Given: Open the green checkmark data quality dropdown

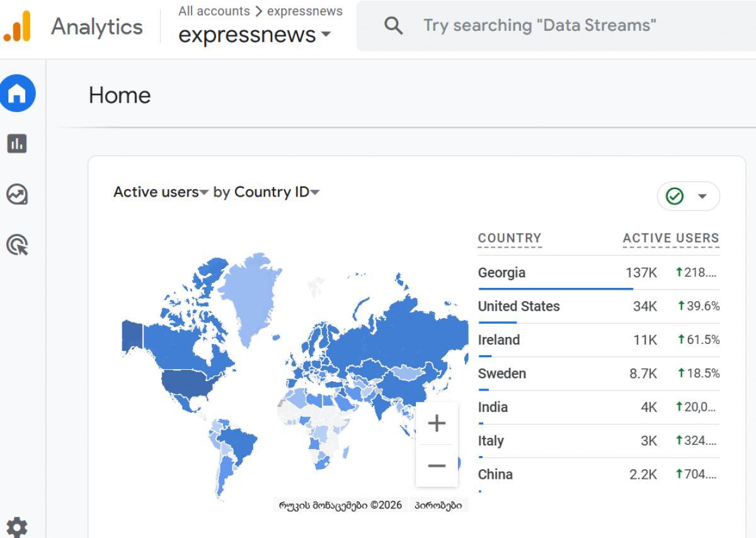Looking at the screenshot, I should pyautogui.click(x=688, y=197).
